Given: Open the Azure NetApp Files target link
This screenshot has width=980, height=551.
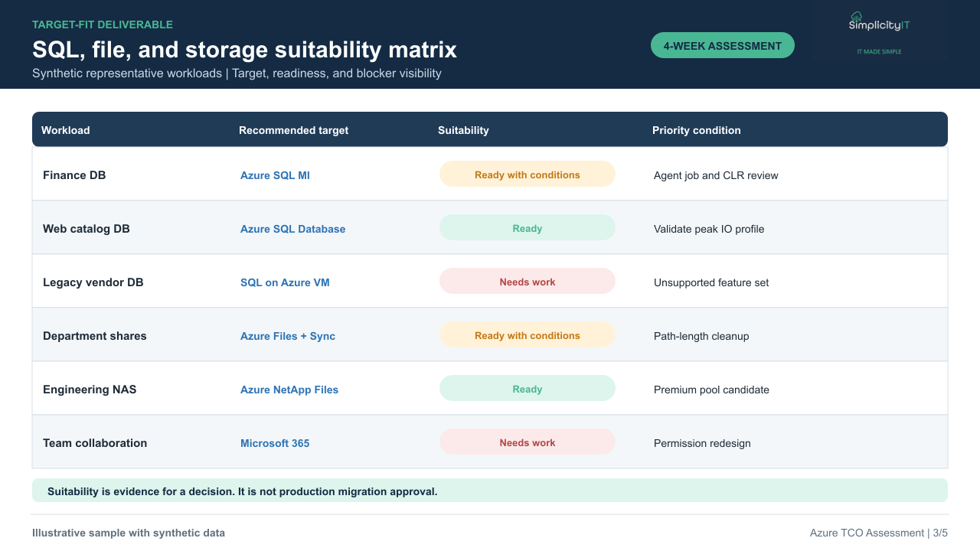Looking at the screenshot, I should point(289,390).
